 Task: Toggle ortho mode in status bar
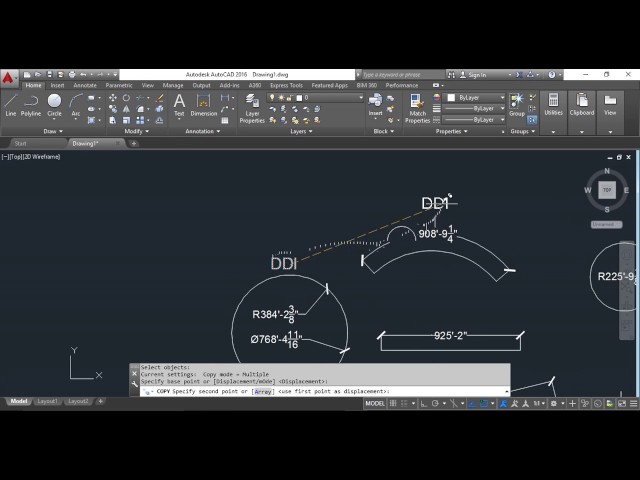tap(424, 404)
